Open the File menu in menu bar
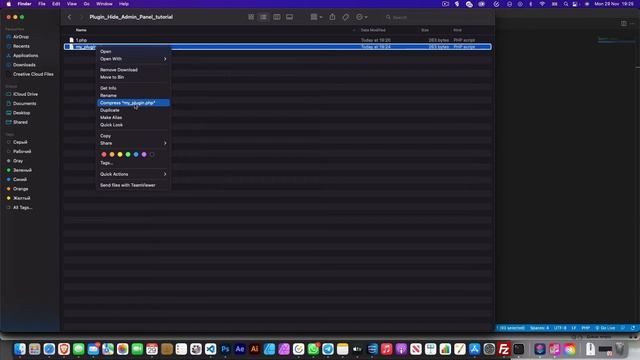This screenshot has height=360, width=640. (x=42, y=4)
